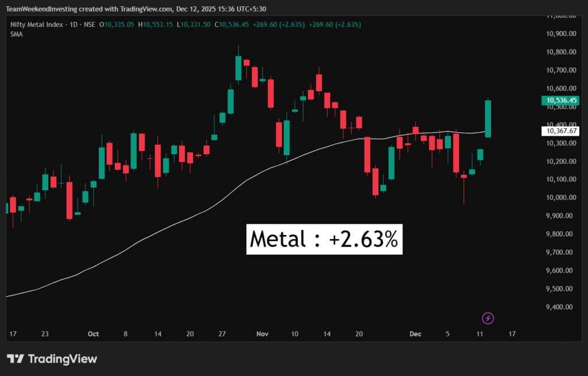Click the 'Nov' label on the time axis
This screenshot has width=588, height=376.
(262, 334)
